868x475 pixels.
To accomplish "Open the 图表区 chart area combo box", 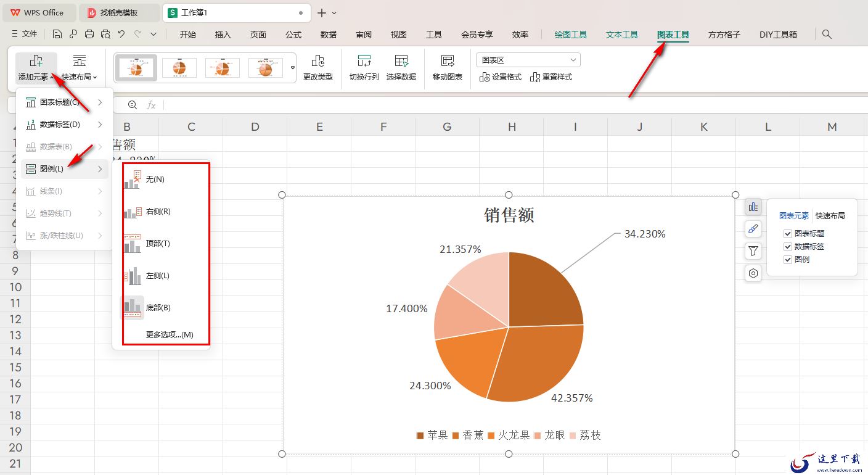I will click(x=528, y=60).
